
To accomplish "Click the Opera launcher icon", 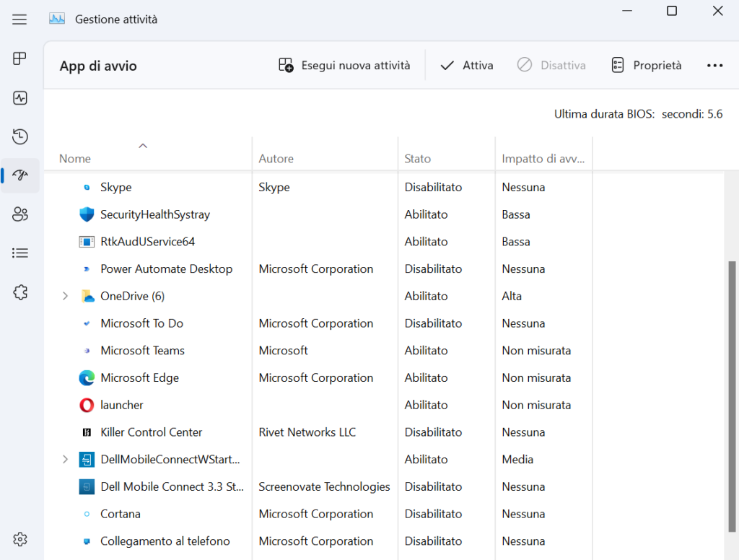I will point(87,405).
